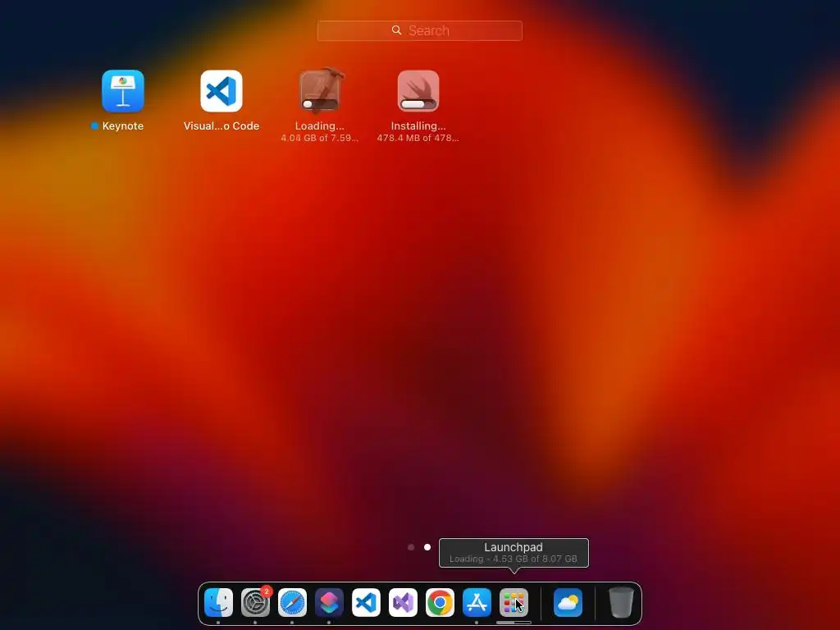This screenshot has width=840, height=630.
Task: Click the Xcode download progress bar
Action: click(320, 104)
